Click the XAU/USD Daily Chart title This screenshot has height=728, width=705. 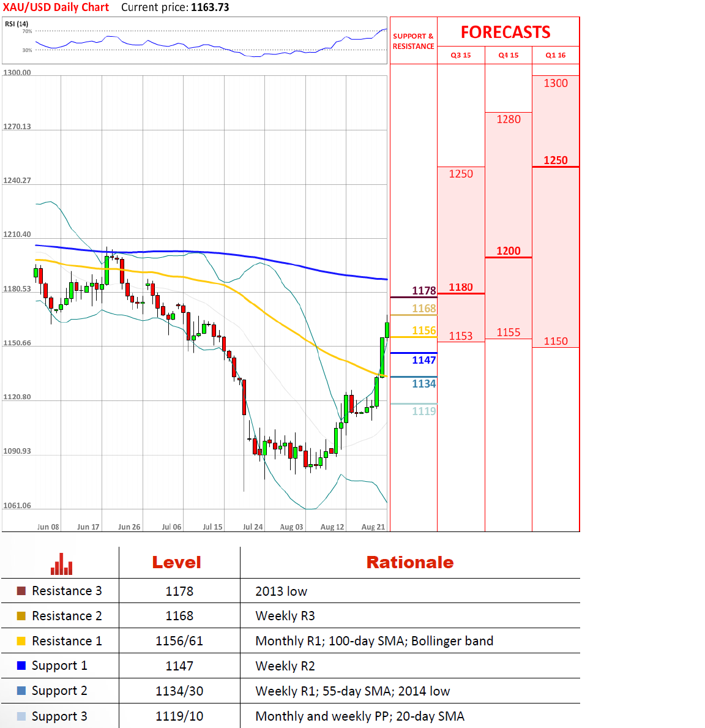56,7
